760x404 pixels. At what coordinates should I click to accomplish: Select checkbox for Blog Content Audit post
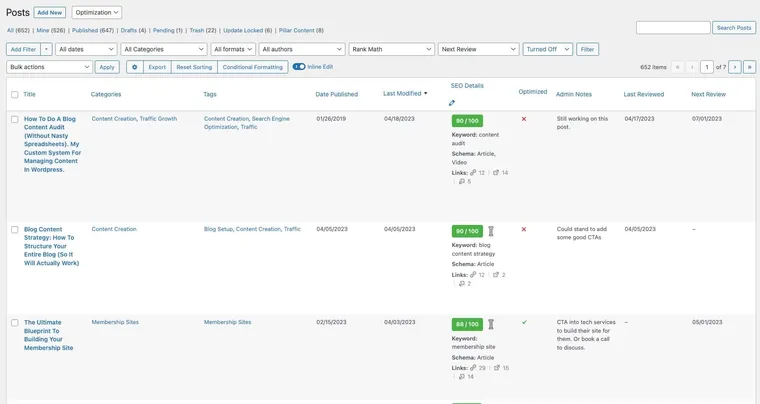click(x=15, y=119)
